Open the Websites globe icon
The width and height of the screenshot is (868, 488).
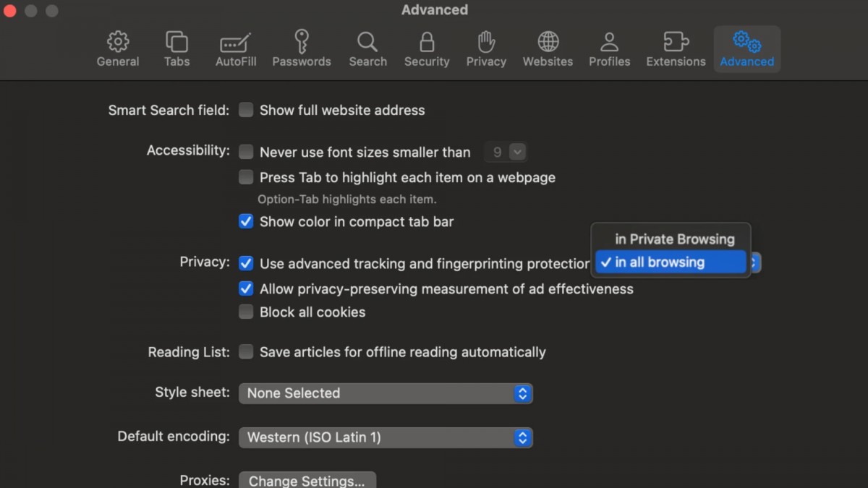[548, 41]
